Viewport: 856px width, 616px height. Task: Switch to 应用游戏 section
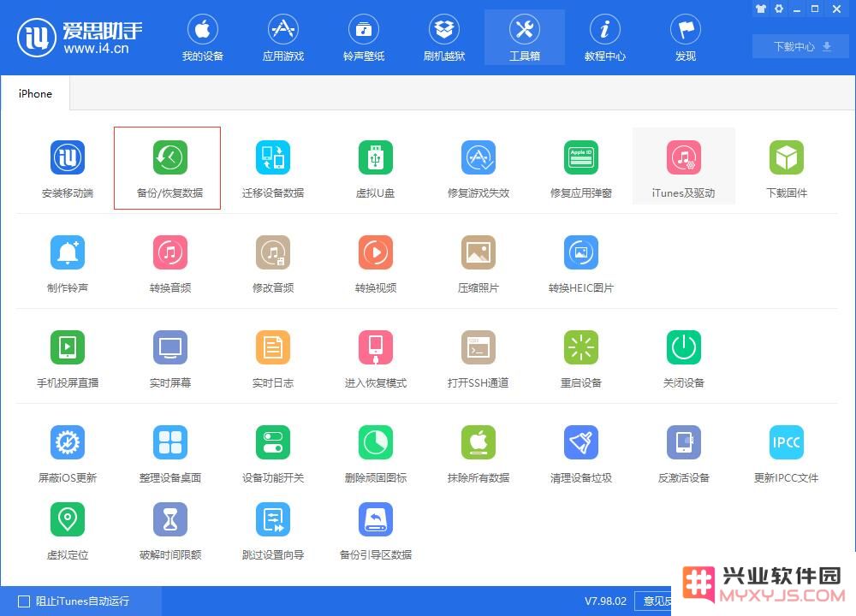[282, 37]
